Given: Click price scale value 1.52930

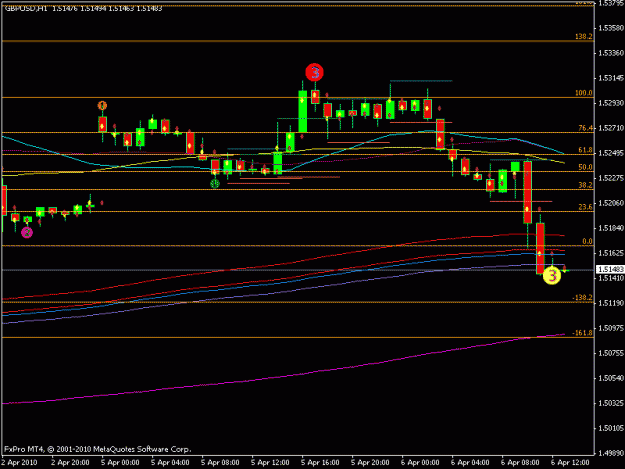Looking at the screenshot, I should pos(611,103).
